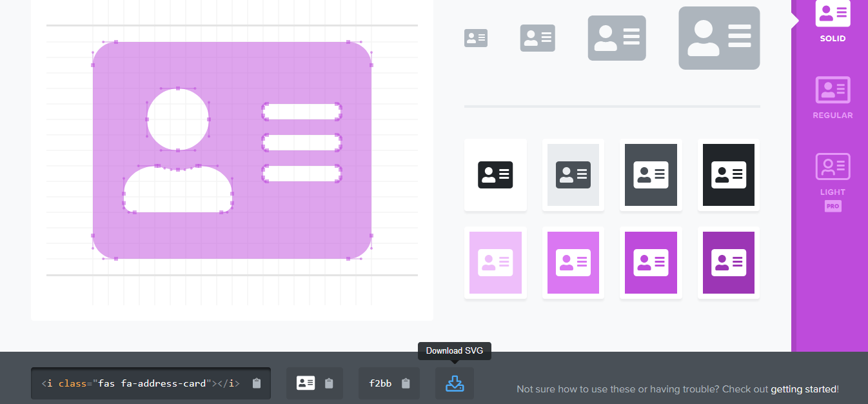This screenshot has width=868, height=404.
Task: Switch to the Regular style tab
Action: pos(833,98)
